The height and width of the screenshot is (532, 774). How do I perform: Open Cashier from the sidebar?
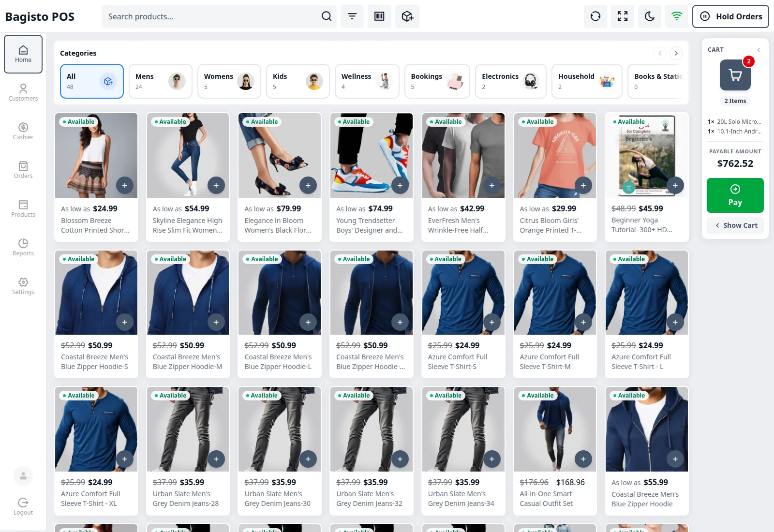23,131
